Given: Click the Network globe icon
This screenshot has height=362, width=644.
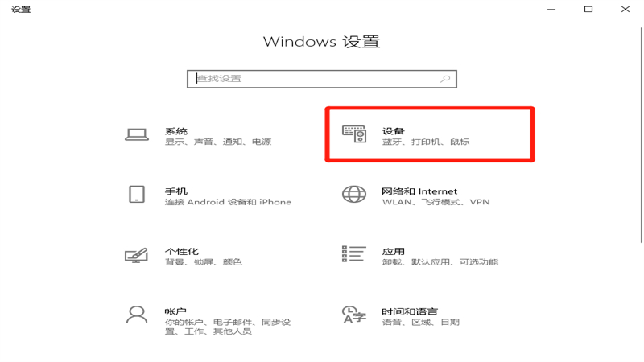Looking at the screenshot, I should (354, 194).
